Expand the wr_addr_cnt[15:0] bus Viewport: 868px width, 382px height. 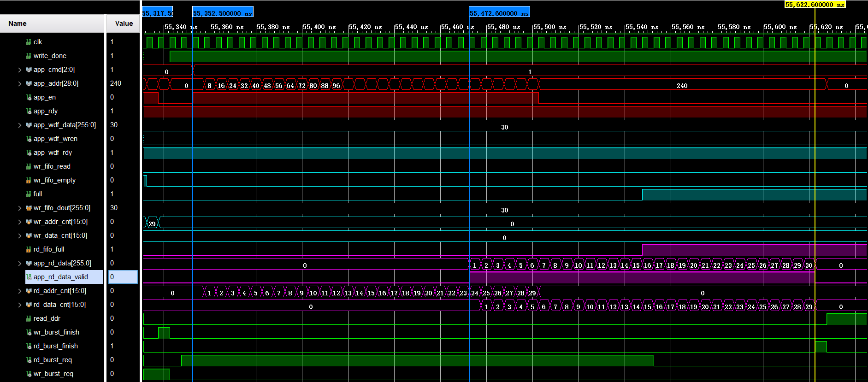click(20, 222)
